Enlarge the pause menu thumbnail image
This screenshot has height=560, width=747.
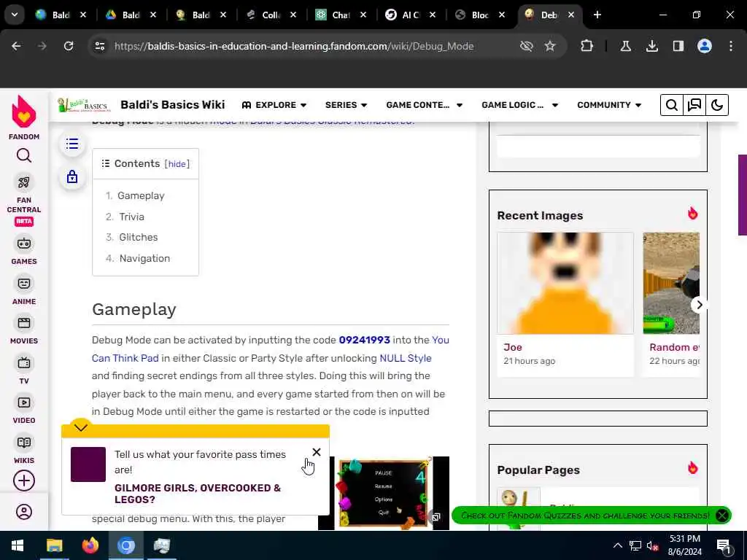click(436, 517)
